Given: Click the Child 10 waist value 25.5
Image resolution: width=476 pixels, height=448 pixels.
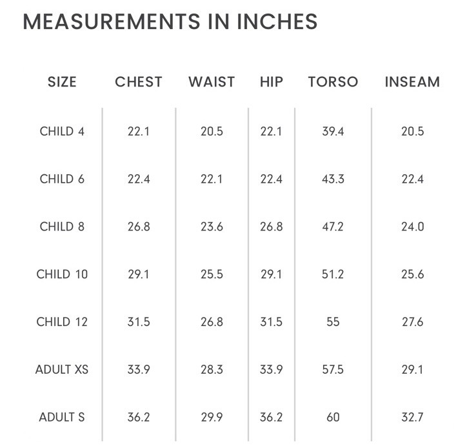Looking at the screenshot, I should tap(212, 274).
